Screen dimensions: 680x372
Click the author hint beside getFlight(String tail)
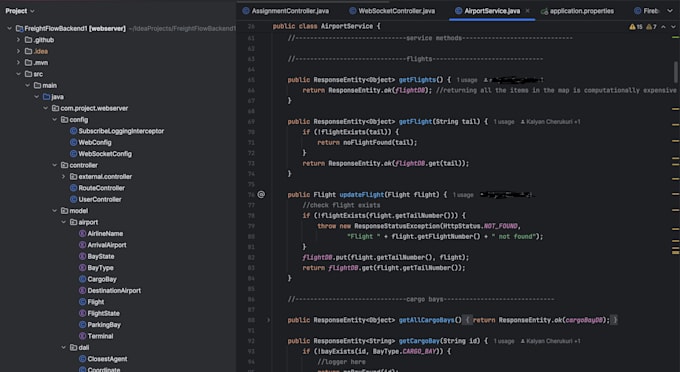550,122
